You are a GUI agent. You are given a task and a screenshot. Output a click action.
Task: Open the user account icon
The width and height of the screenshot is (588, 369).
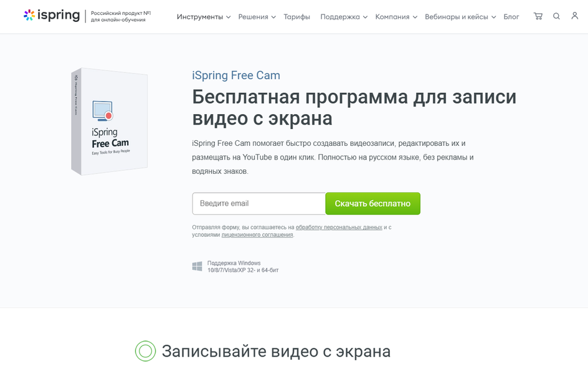pos(574,16)
